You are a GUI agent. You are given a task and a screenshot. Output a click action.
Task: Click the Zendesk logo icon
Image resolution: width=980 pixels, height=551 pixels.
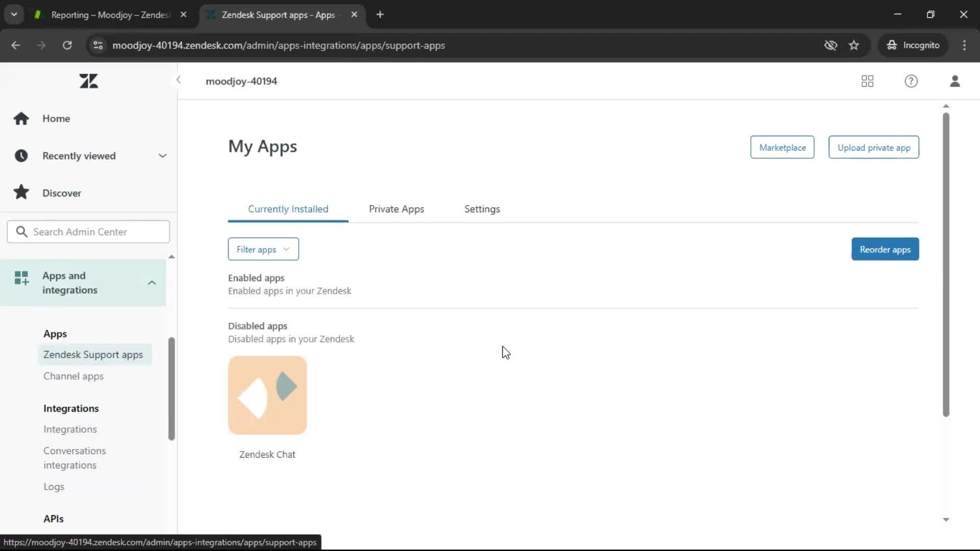(89, 81)
